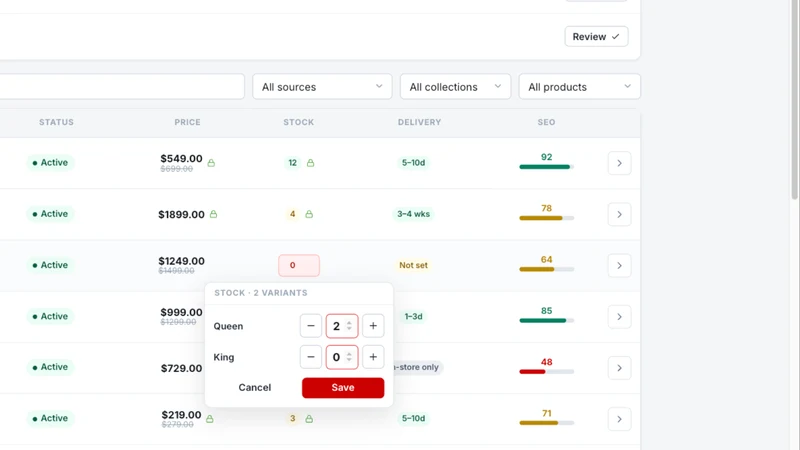
Task: Click the $549.00 price cell
Action: [x=181, y=159]
